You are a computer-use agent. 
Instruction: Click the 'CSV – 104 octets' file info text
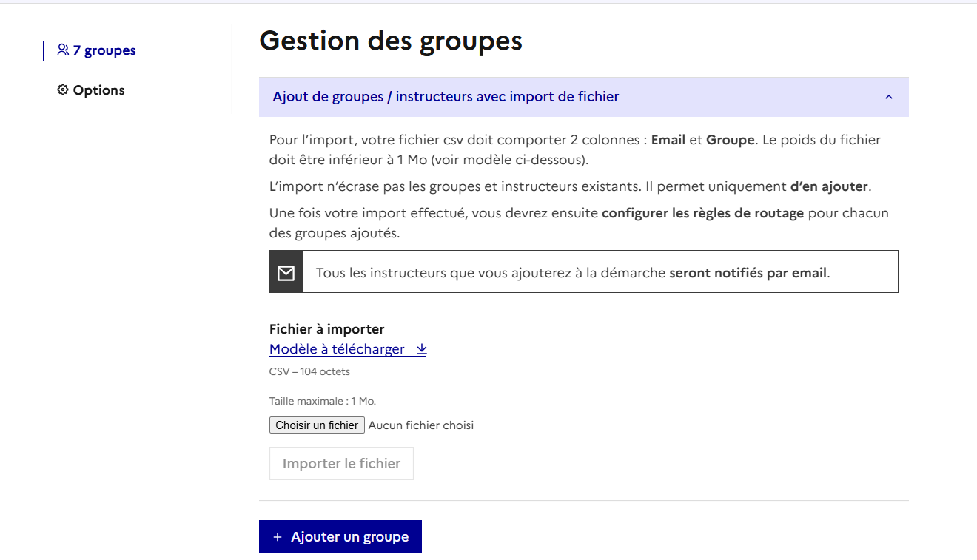tap(309, 371)
